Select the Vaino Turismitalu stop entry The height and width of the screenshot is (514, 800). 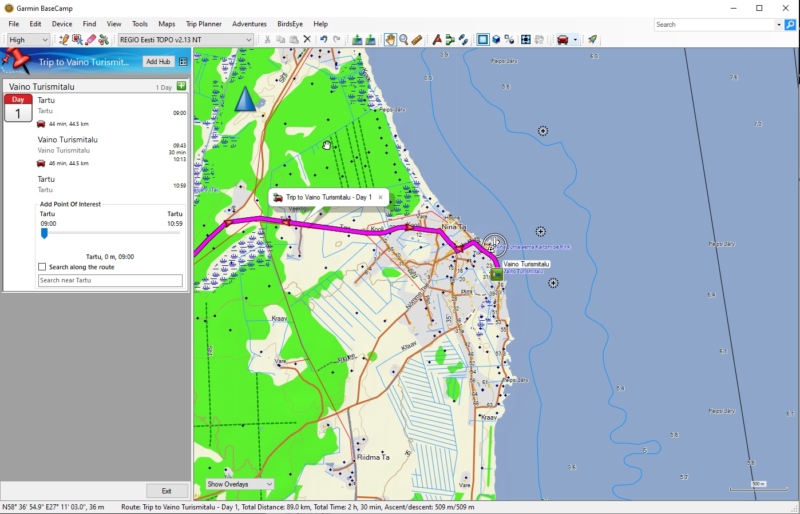coord(111,145)
